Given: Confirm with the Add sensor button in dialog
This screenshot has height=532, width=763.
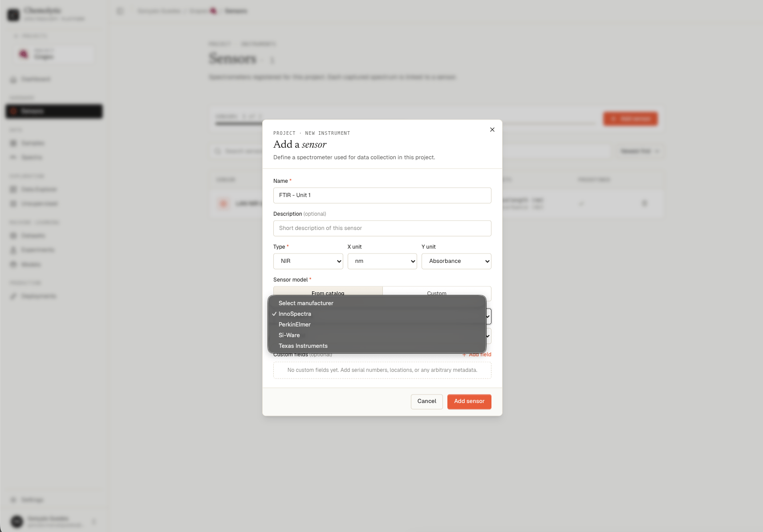Looking at the screenshot, I should [x=469, y=401].
